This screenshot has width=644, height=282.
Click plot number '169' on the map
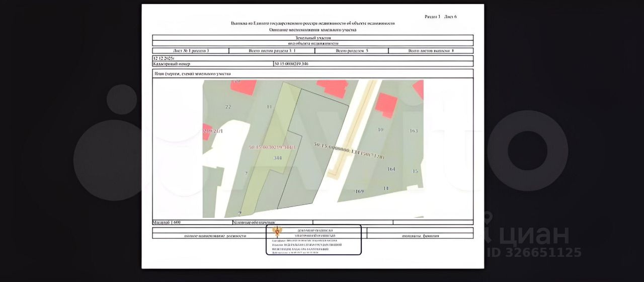[x=359, y=191]
